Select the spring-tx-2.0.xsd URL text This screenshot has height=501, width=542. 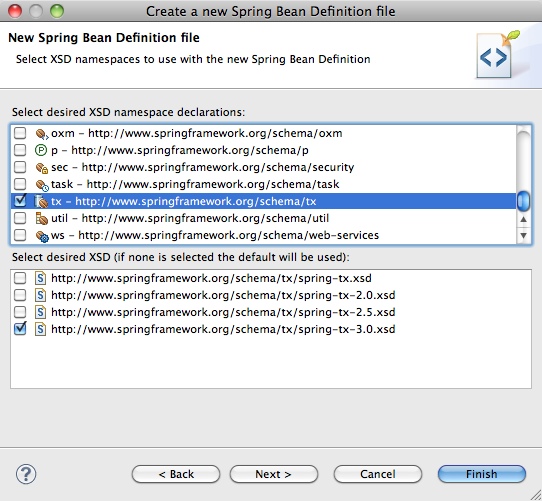click(x=223, y=295)
